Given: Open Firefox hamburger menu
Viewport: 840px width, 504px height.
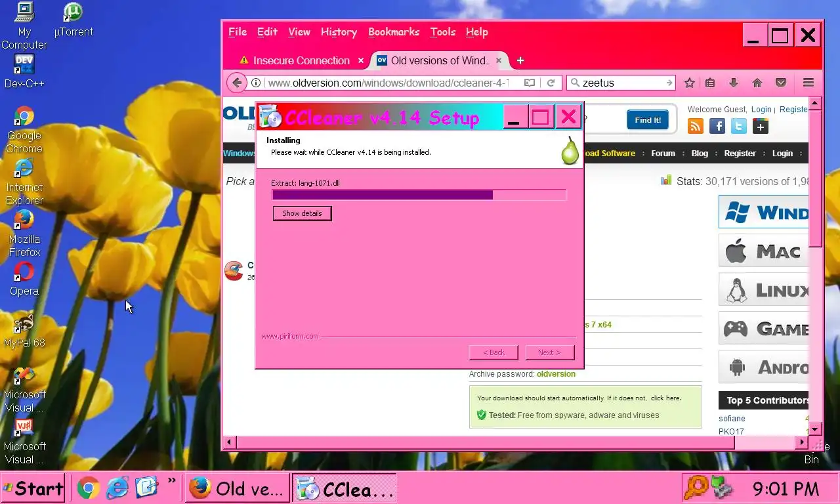Looking at the screenshot, I should 808,83.
